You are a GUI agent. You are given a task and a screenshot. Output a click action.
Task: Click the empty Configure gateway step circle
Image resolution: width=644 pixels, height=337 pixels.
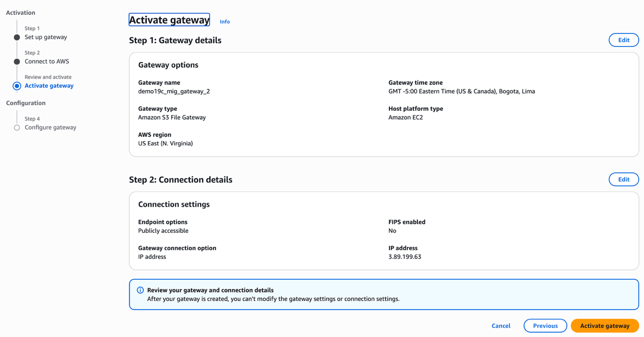[17, 127]
